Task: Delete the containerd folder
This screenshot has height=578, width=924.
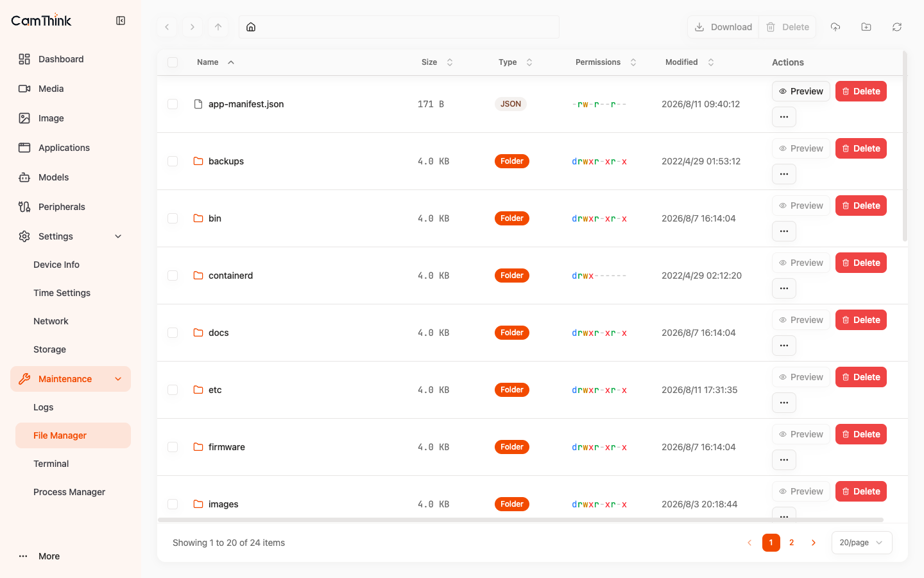Action: coord(861,263)
